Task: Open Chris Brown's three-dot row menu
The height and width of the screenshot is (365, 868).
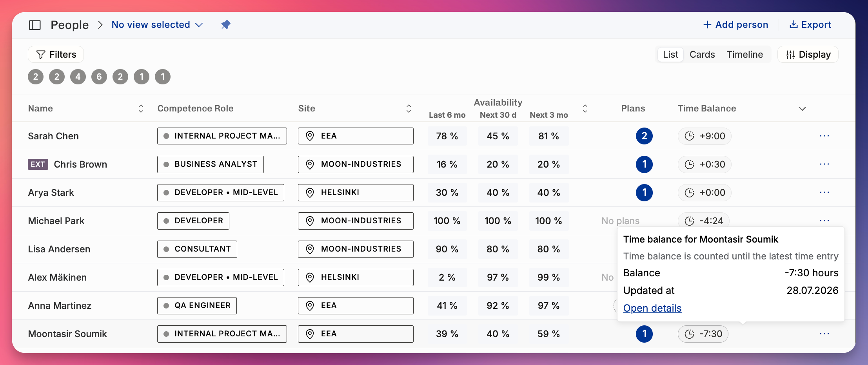Action: pyautogui.click(x=824, y=164)
